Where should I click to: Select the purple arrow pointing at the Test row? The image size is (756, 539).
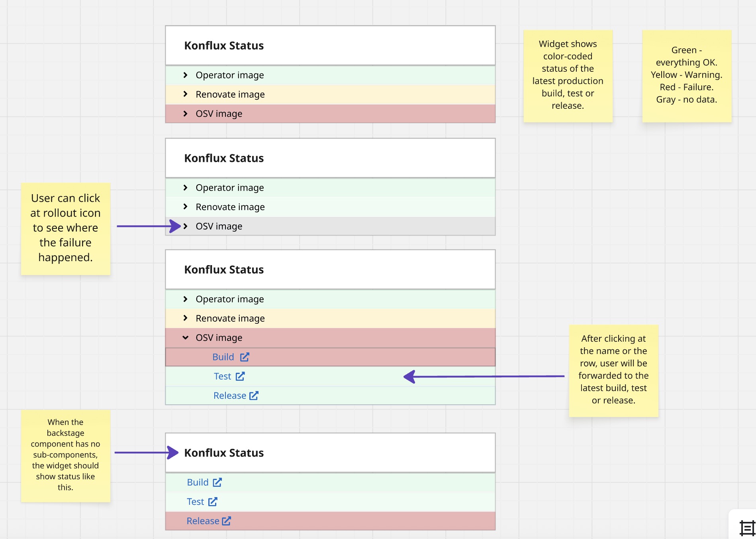[x=484, y=376]
